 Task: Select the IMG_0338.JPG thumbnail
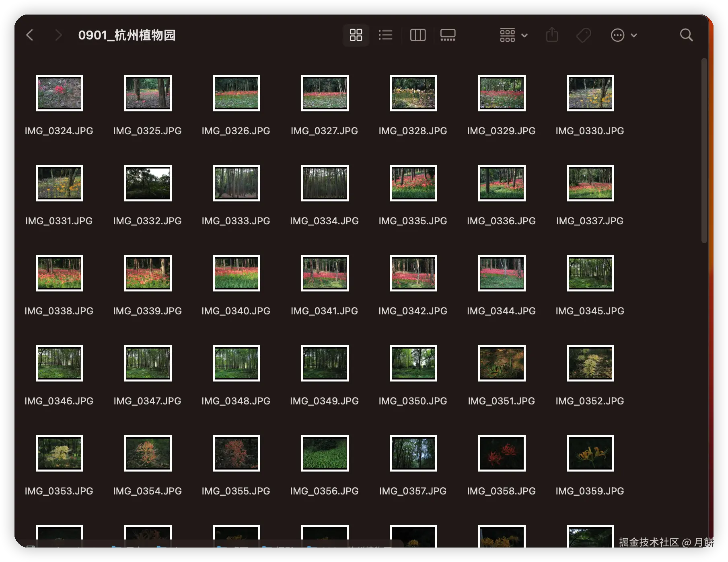pos(60,273)
